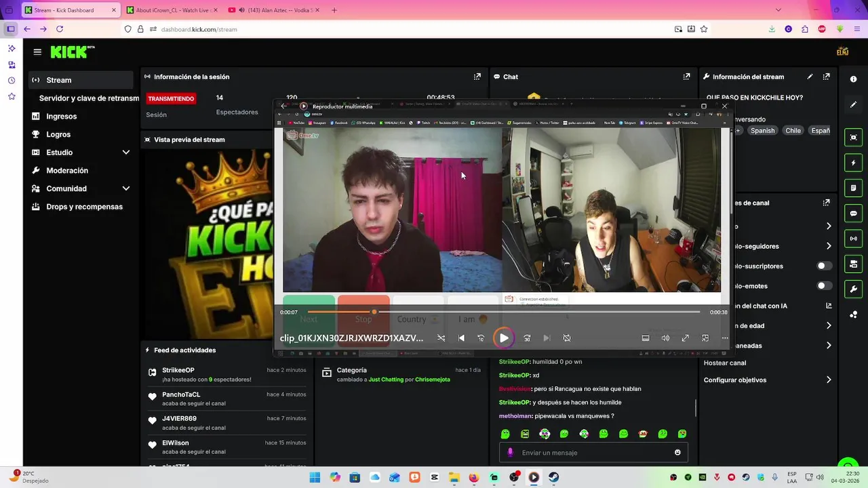This screenshot has height=488, width=868.
Task: Edit stream info with the pencil icon
Action: coord(810,77)
